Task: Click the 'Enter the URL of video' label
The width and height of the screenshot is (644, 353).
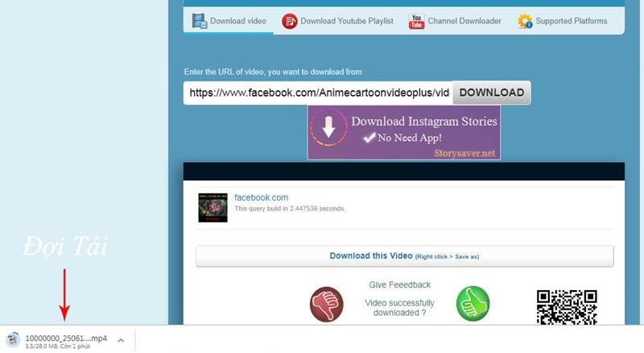Action: [x=273, y=72]
